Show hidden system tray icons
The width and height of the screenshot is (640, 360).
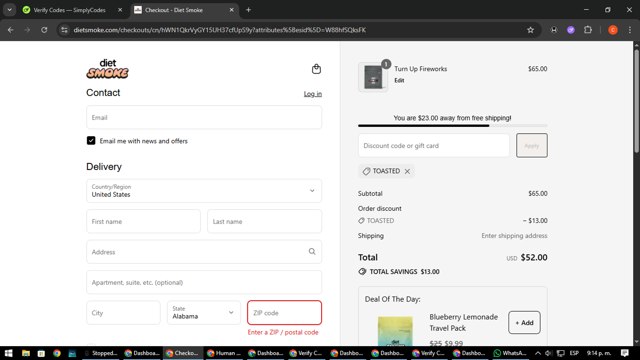pos(538,353)
